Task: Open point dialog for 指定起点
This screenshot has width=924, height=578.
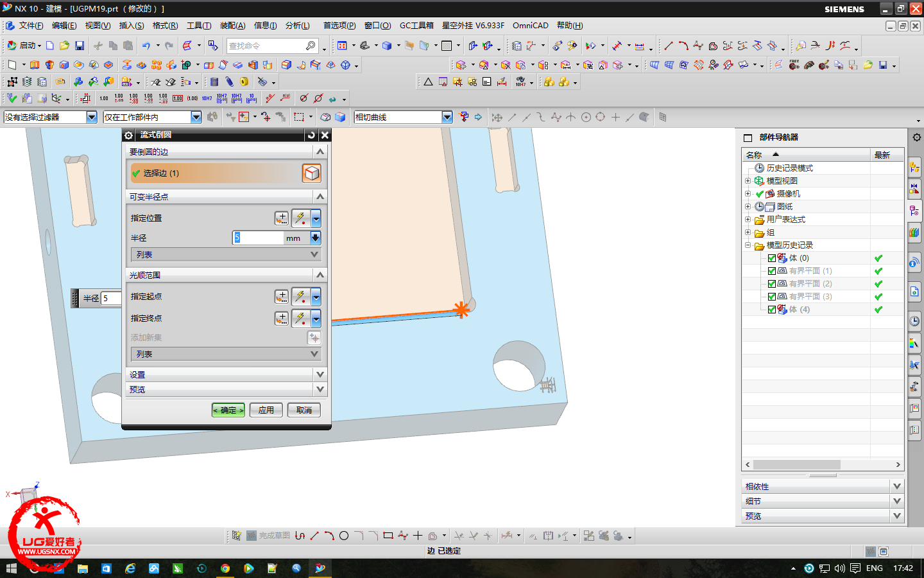Action: [282, 297]
